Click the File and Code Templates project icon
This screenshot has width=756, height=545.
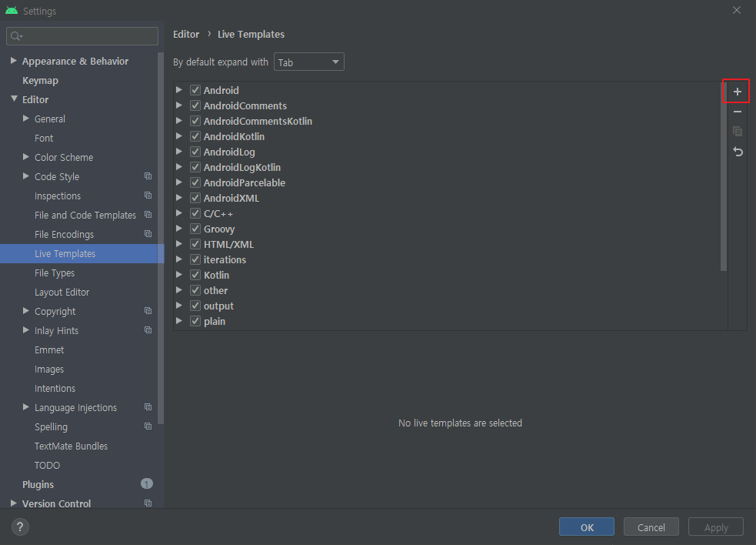pyautogui.click(x=148, y=215)
